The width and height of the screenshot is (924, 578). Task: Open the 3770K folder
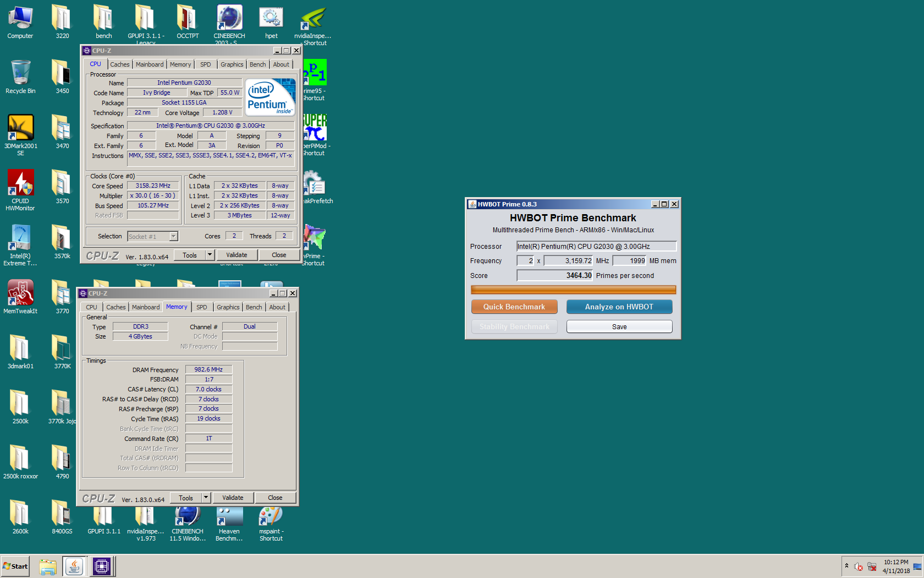pos(62,351)
